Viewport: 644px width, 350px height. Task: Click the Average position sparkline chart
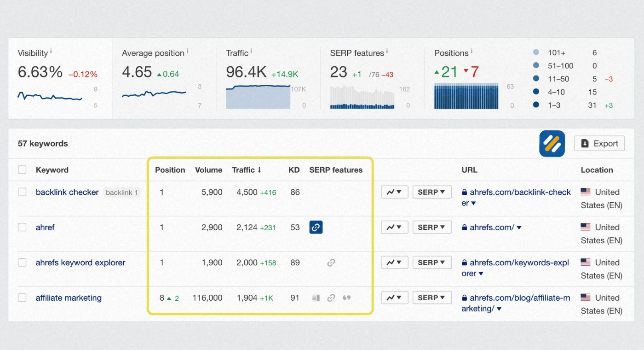(154, 94)
